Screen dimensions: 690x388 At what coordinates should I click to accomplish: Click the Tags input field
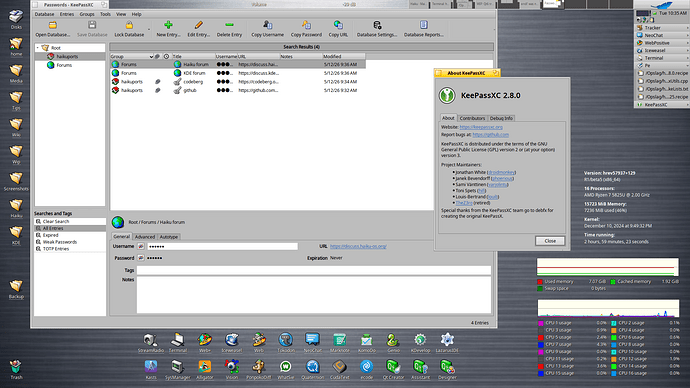pos(314,270)
